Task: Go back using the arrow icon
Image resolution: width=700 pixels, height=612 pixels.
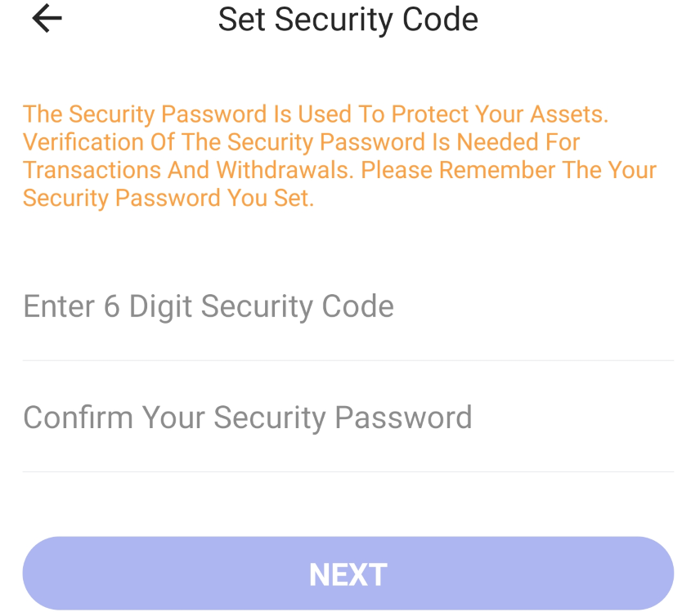Action: 47,19
